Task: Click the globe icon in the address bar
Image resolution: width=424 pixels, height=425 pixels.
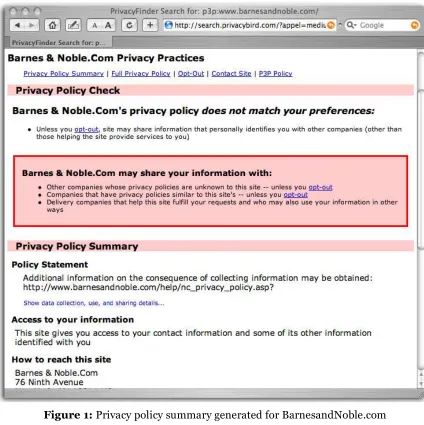Action: tap(169, 25)
